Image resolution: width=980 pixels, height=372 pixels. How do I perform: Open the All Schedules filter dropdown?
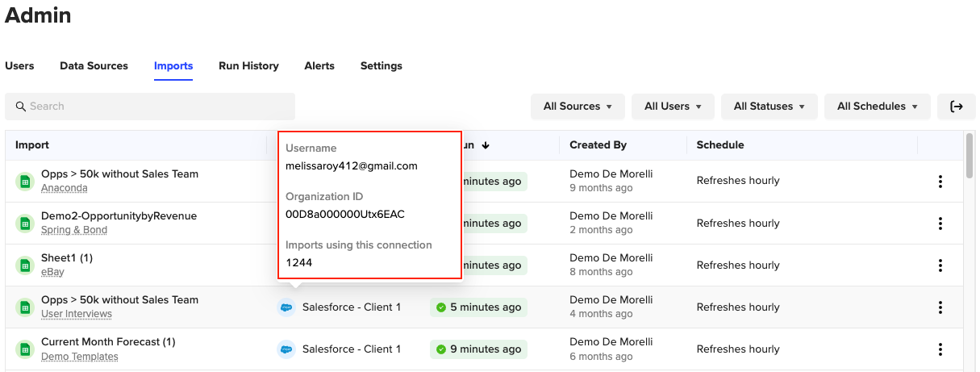pyautogui.click(x=877, y=107)
